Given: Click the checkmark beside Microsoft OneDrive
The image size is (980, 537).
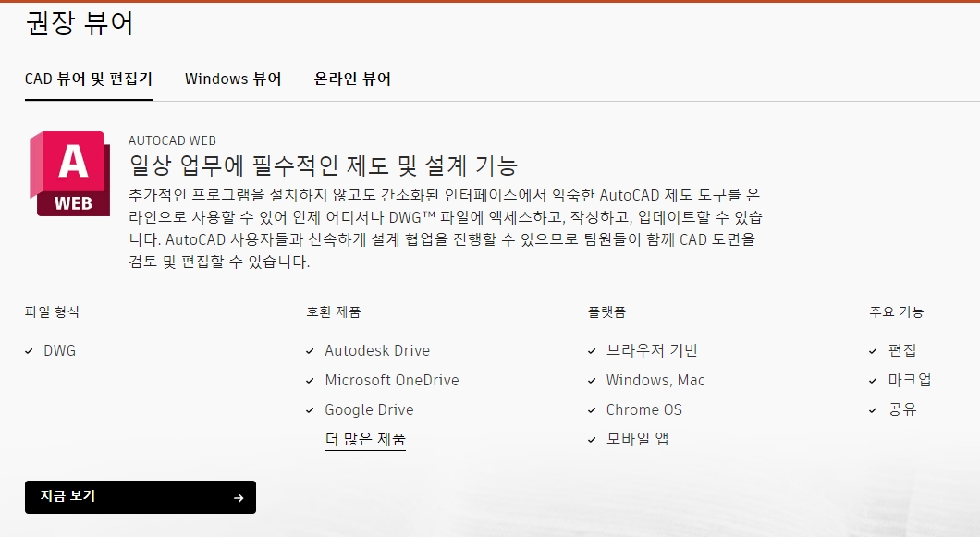Looking at the screenshot, I should [310, 381].
